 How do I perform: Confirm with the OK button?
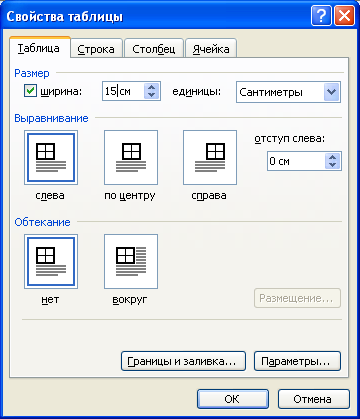233,399
